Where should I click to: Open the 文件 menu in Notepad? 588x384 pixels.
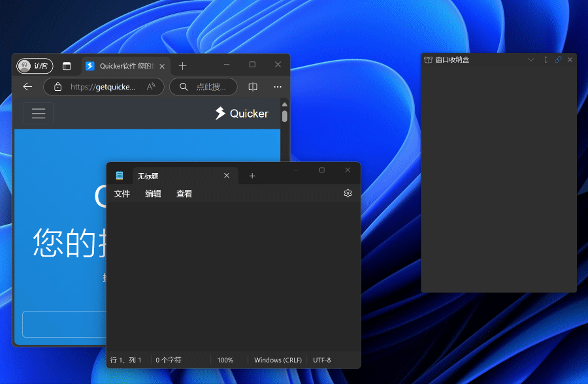point(122,194)
